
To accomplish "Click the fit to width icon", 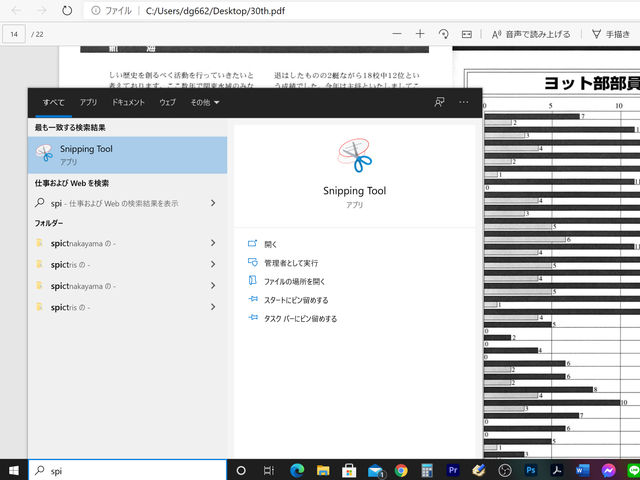I will pos(467,35).
